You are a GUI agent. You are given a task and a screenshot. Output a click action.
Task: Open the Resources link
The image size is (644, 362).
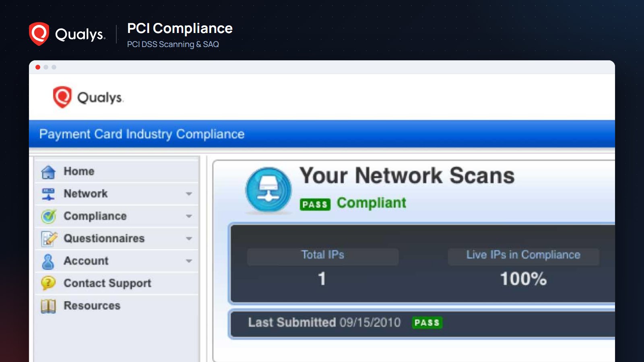(x=117, y=306)
